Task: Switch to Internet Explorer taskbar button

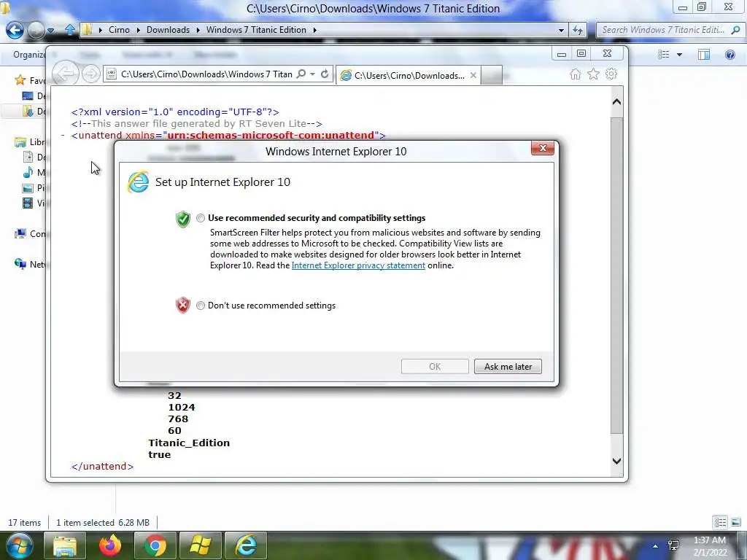Action: [246, 545]
